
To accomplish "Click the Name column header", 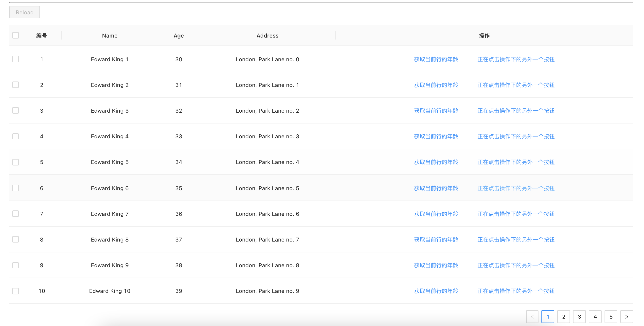I will (109, 36).
